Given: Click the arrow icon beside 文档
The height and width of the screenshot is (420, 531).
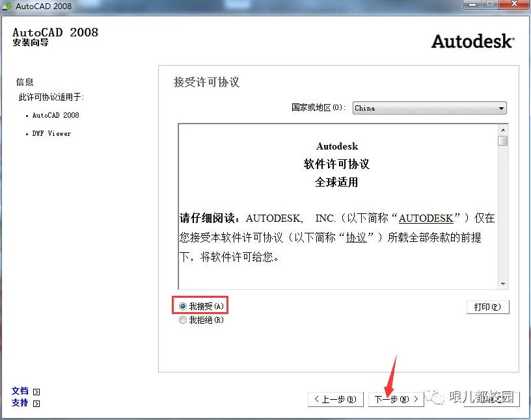Looking at the screenshot, I should [36, 391].
